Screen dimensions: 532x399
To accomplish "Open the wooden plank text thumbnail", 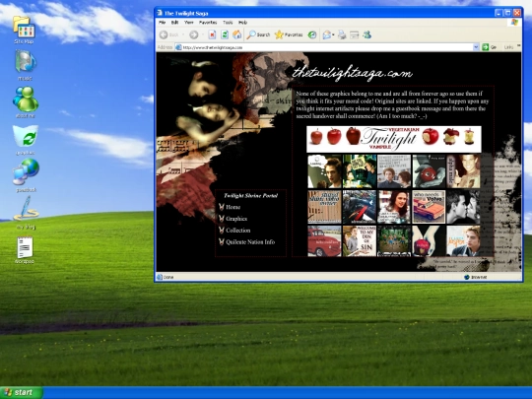I will click(x=324, y=207).
